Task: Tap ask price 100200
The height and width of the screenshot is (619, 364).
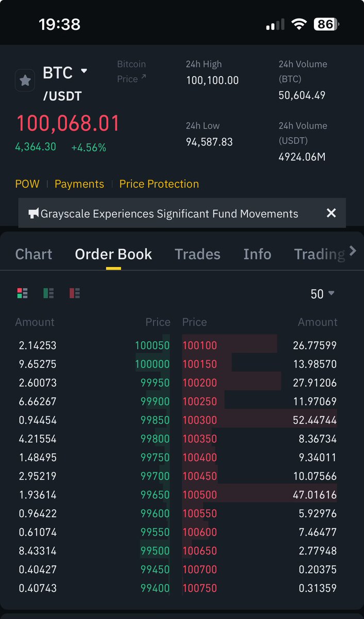Action: 200,383
